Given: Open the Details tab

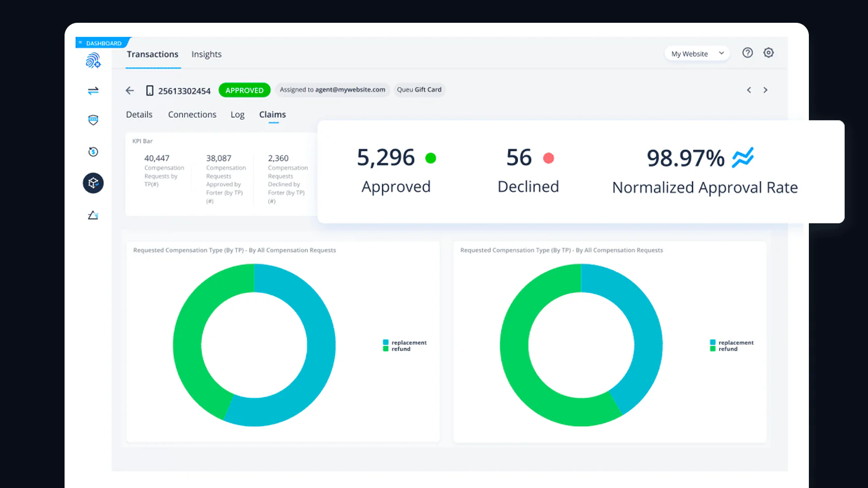Looking at the screenshot, I should click(139, 114).
